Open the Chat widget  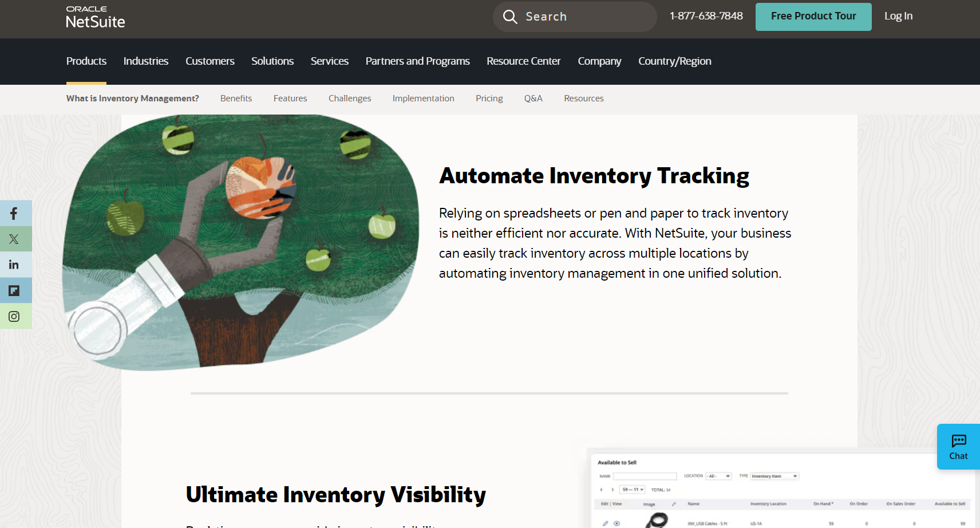point(958,447)
